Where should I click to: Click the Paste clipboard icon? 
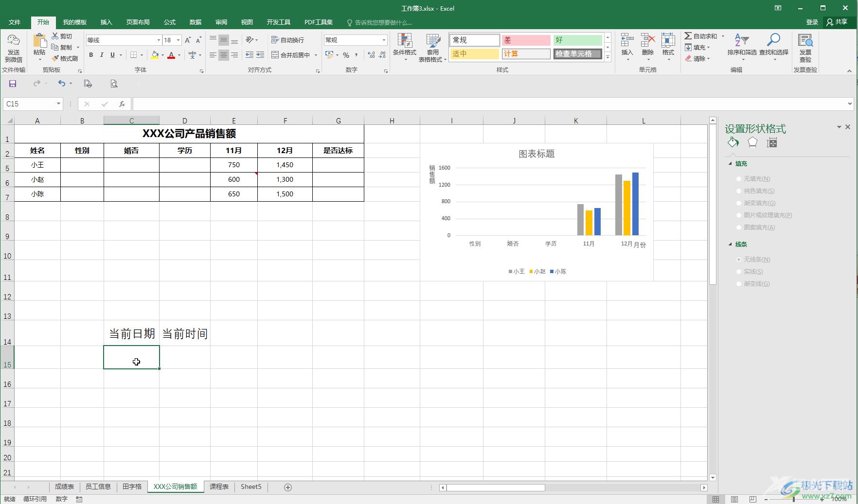point(39,41)
